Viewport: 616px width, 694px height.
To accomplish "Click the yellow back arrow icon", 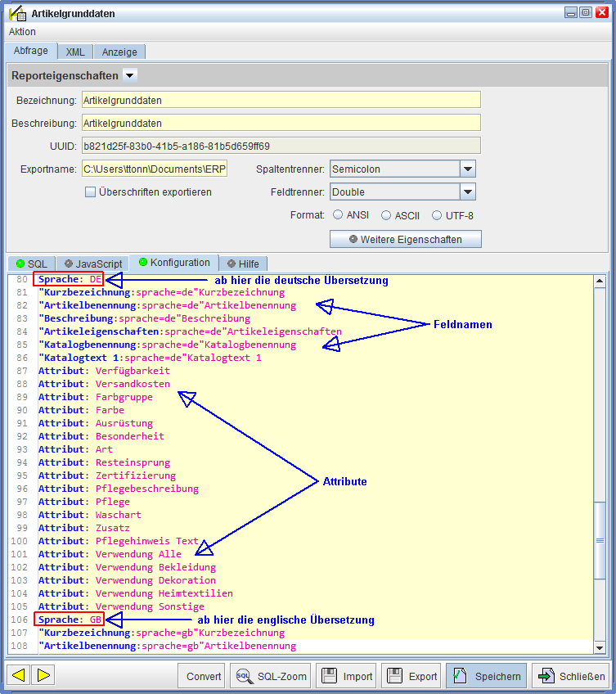I will (x=19, y=675).
